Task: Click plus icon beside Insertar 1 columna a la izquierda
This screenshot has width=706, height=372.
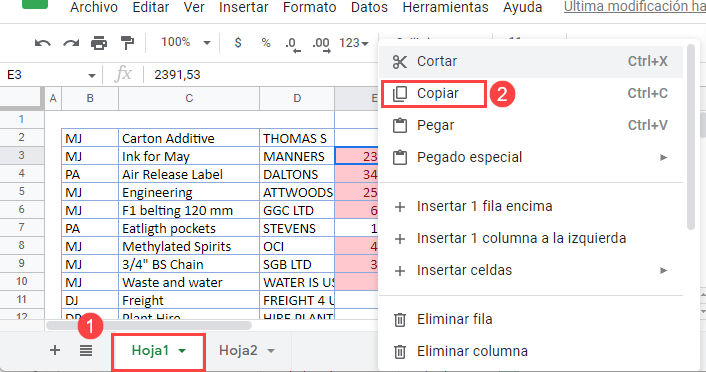Action: tap(400, 239)
